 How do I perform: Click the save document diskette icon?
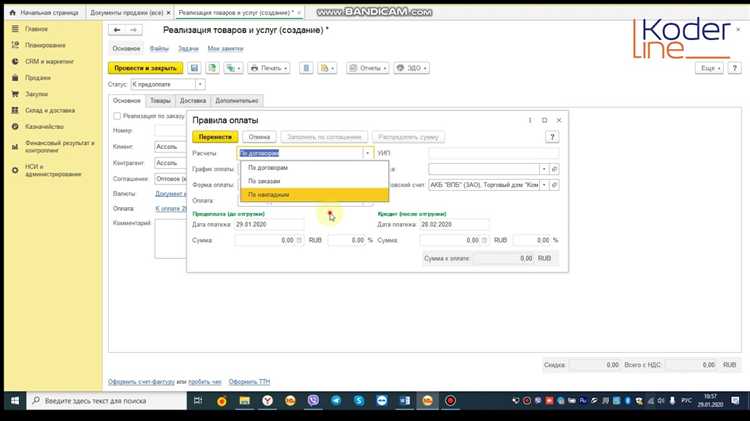(196, 68)
